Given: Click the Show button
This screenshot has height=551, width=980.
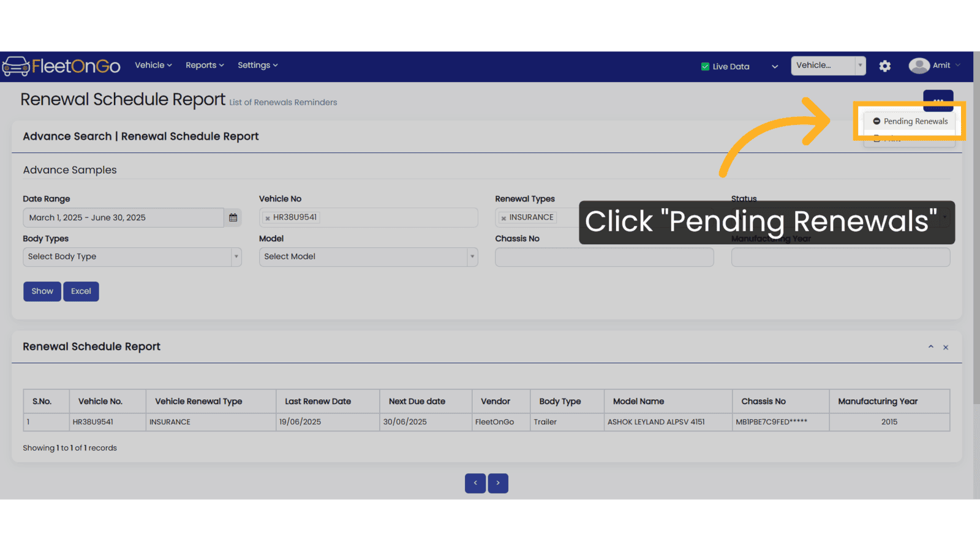Looking at the screenshot, I should click(42, 291).
